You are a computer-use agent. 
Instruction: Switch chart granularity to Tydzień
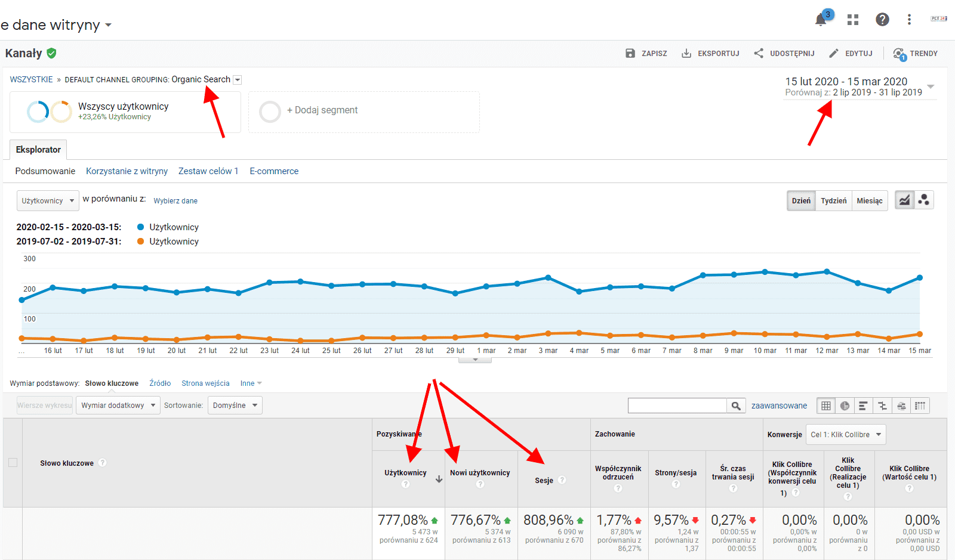tap(833, 201)
